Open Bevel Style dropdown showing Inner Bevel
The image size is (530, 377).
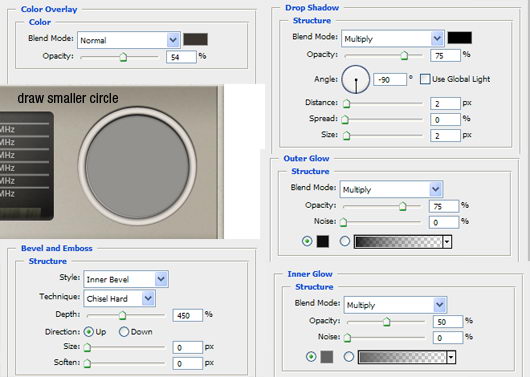[126, 279]
